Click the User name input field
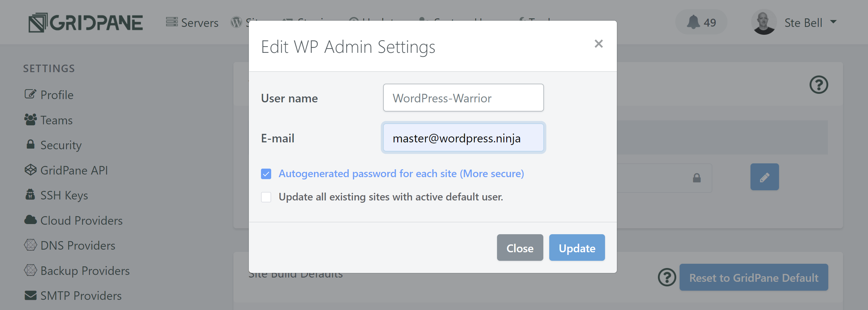The width and height of the screenshot is (868, 310). pos(463,98)
